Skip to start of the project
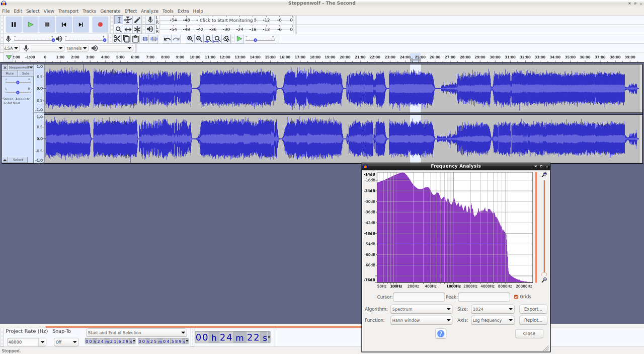 click(x=64, y=24)
